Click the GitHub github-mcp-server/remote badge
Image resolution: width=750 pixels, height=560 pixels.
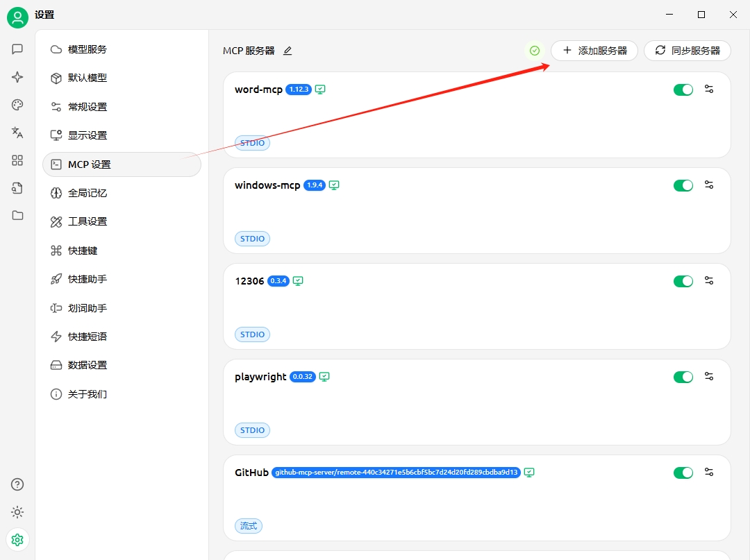point(396,472)
